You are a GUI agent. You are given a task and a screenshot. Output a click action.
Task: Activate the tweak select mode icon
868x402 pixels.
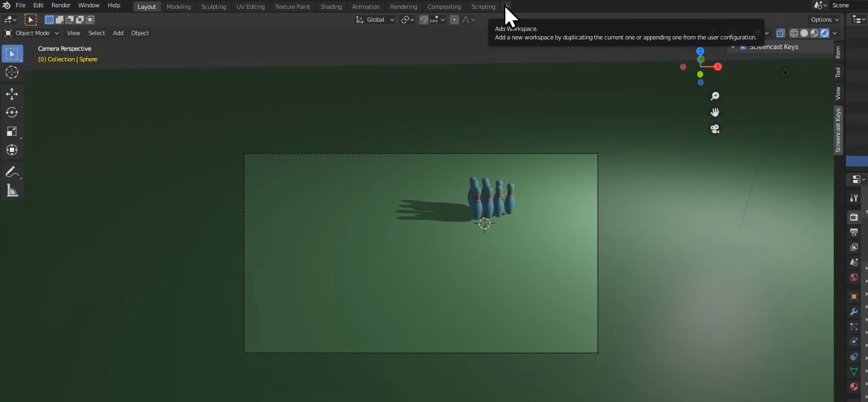click(30, 20)
